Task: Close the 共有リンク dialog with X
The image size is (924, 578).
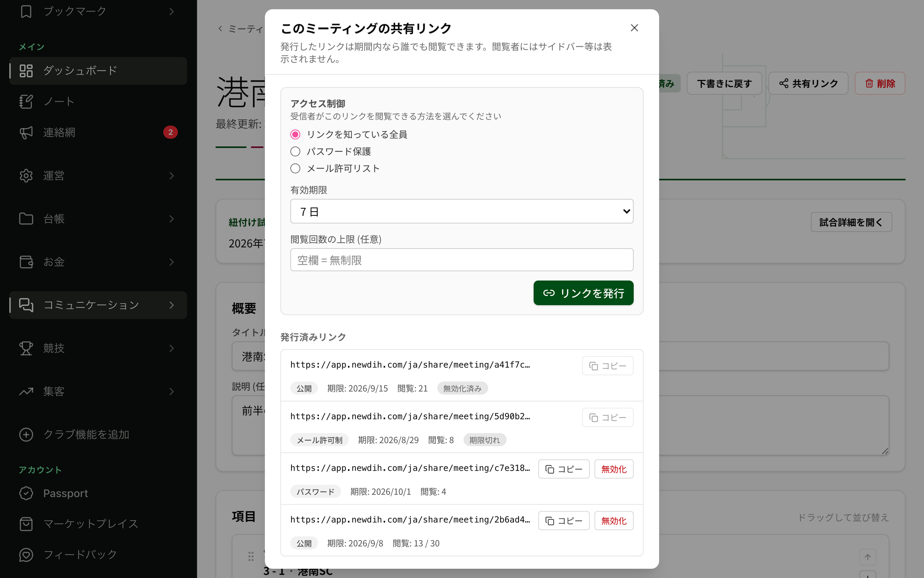Action: point(634,28)
